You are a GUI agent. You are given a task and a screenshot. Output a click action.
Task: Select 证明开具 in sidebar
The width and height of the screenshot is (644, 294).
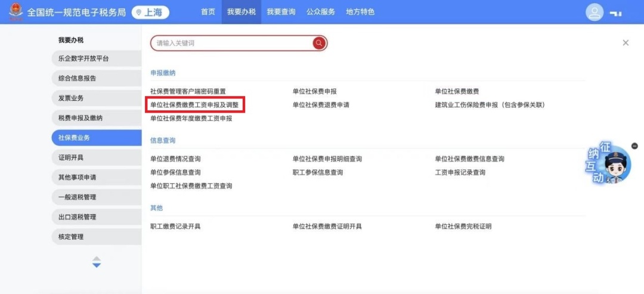click(97, 157)
